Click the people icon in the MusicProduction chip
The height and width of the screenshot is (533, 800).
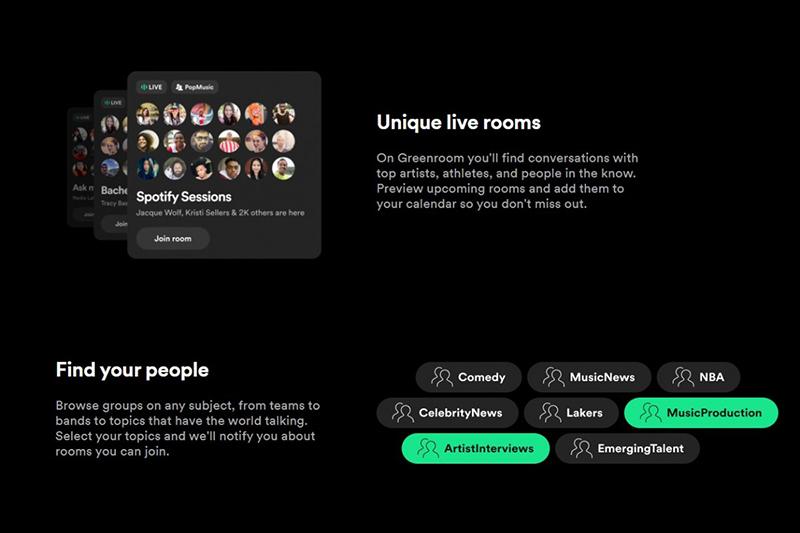(x=651, y=413)
